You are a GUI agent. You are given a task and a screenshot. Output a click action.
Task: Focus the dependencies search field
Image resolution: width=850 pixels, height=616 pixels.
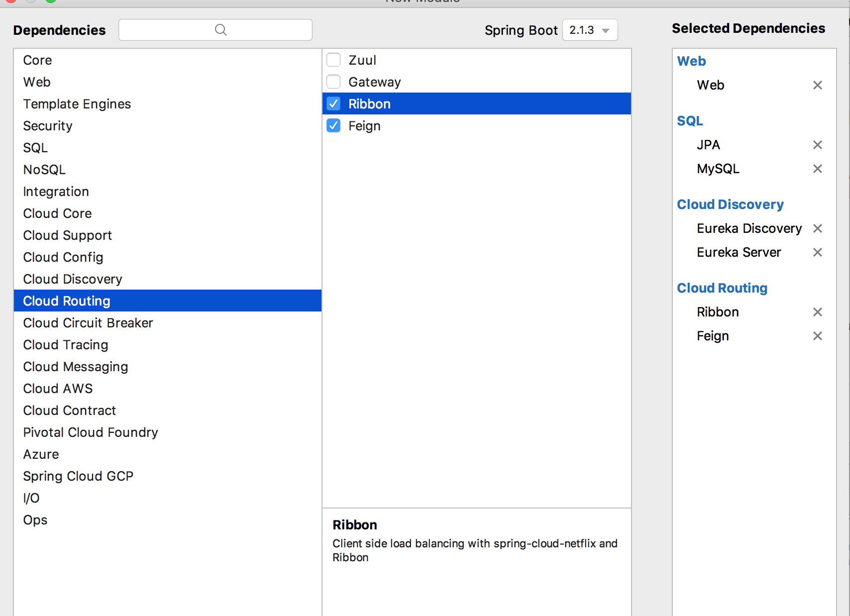point(215,30)
